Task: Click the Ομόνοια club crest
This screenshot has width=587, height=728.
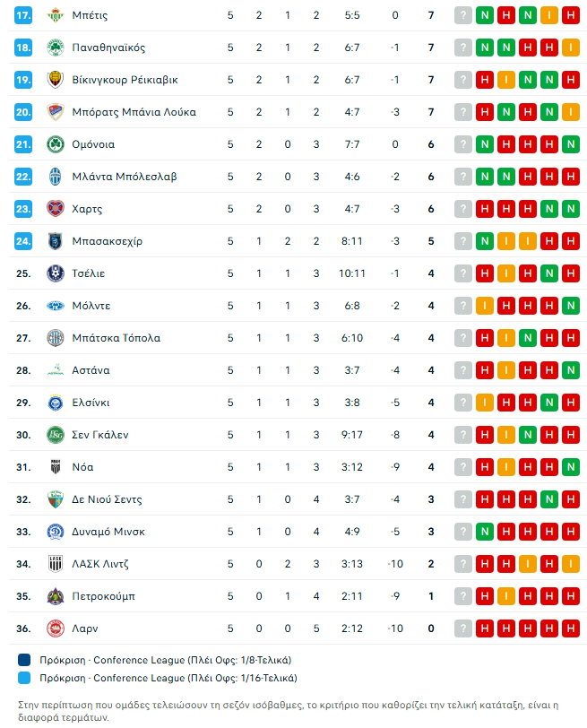Action: 56,144
